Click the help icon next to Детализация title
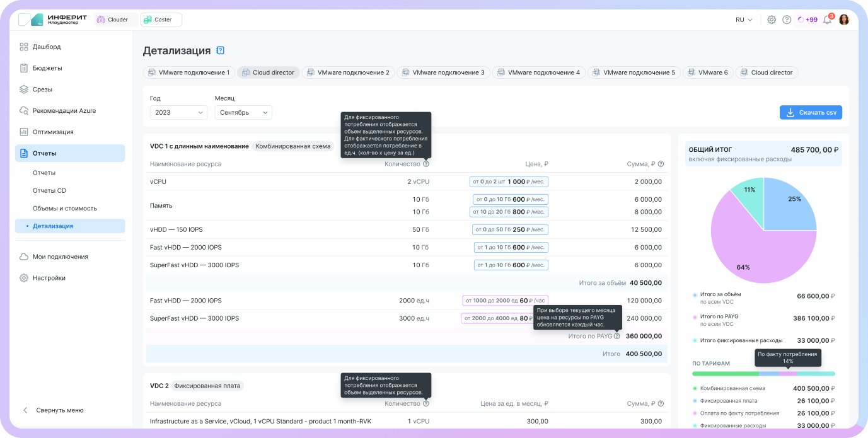This screenshot has height=438, width=868. click(220, 50)
